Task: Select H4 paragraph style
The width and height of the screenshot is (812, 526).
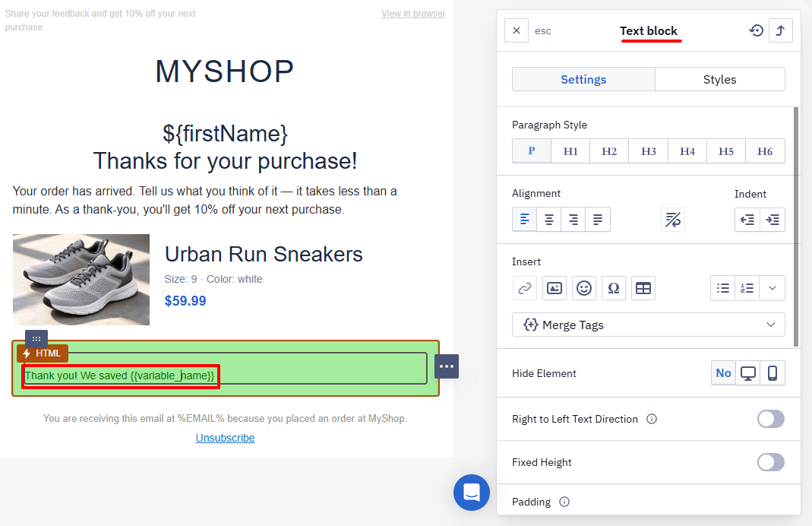Action: click(687, 151)
